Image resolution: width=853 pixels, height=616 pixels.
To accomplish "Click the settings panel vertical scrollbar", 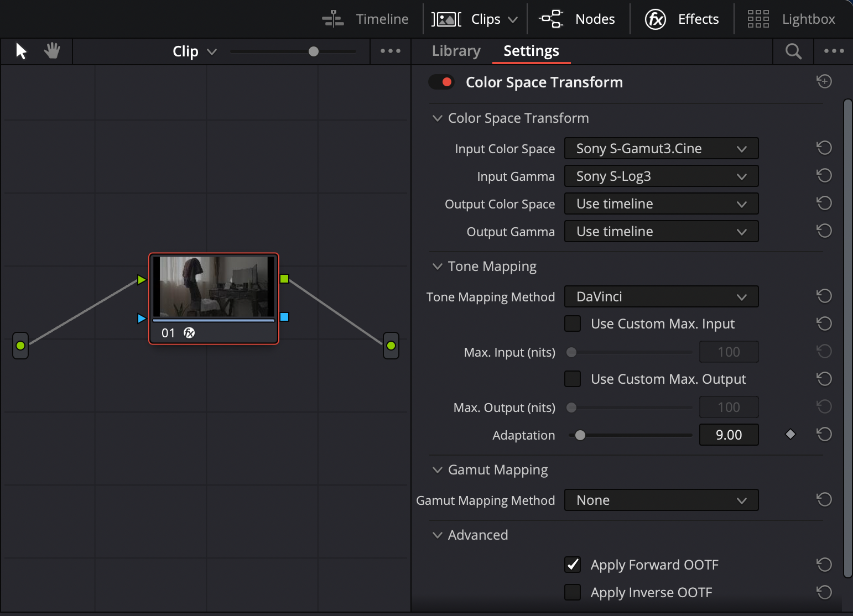I will point(847,338).
